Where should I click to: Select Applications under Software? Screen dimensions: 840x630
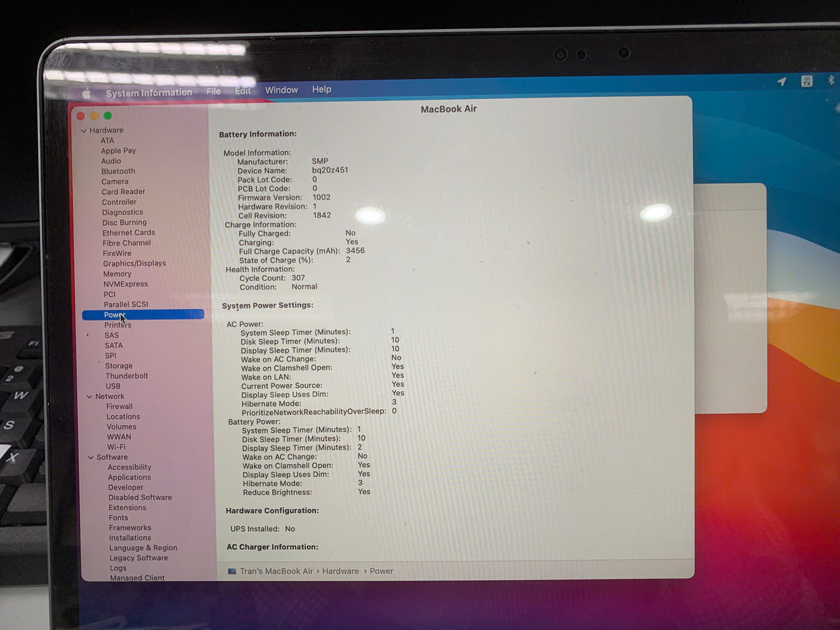[x=129, y=478]
